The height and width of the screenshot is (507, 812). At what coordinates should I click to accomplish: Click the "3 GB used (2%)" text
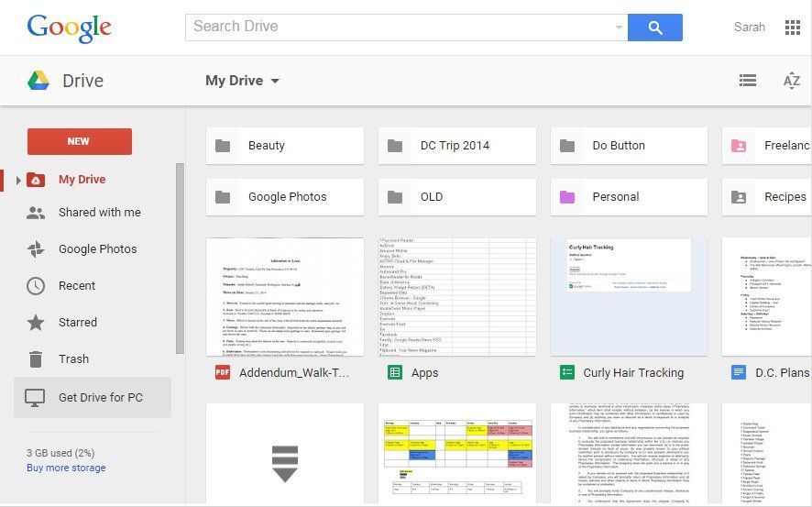point(60,453)
